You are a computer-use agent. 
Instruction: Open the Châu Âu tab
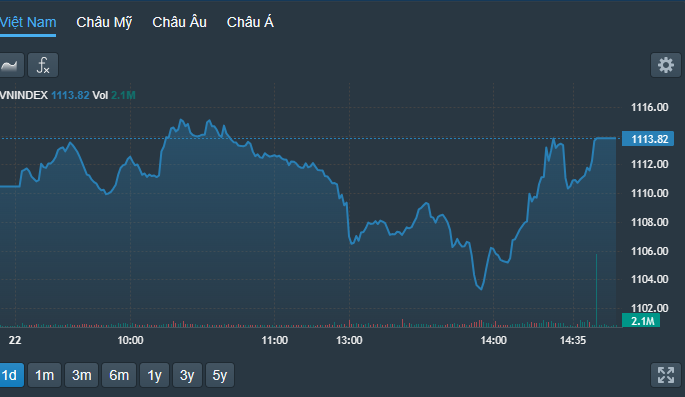(179, 22)
